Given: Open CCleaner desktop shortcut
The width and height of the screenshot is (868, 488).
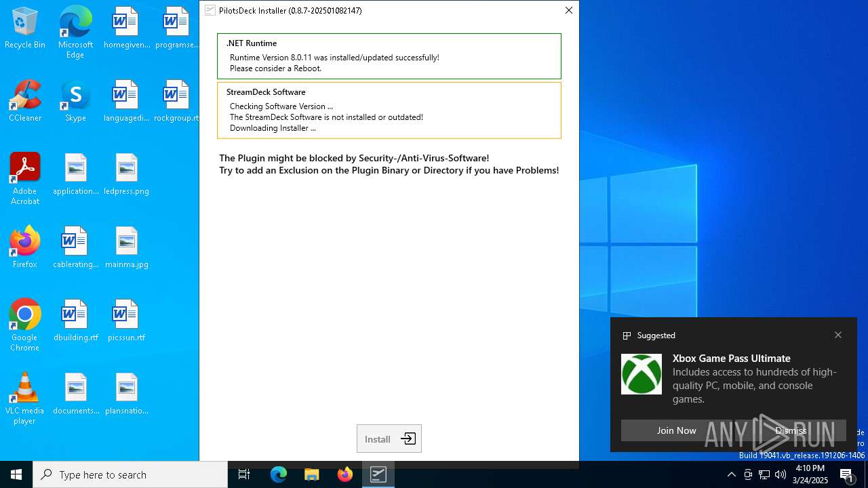Looking at the screenshot, I should click(25, 102).
